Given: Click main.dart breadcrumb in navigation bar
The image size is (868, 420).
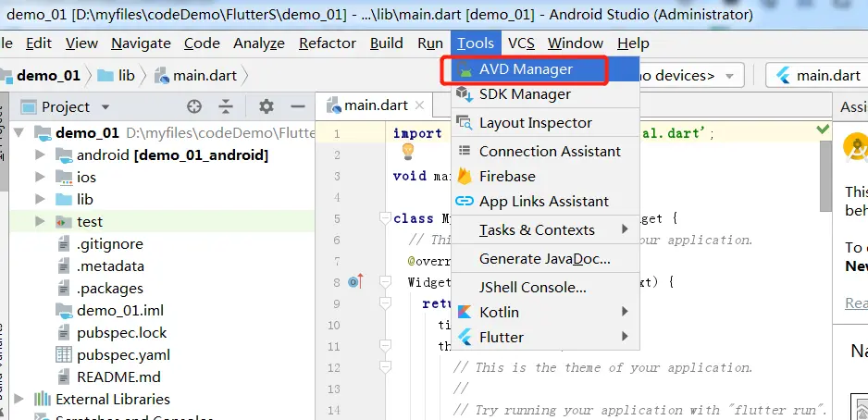Looking at the screenshot, I should [196, 75].
